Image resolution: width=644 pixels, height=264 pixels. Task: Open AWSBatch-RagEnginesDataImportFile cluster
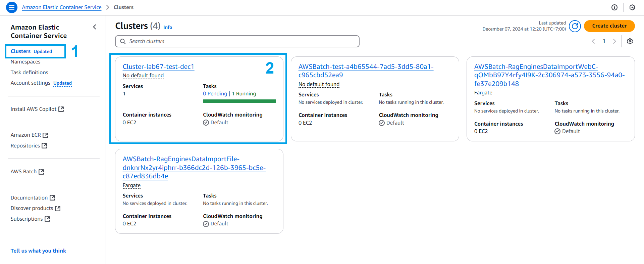(194, 168)
